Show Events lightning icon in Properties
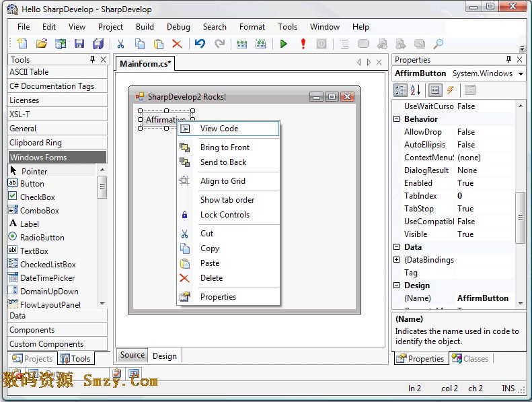 (x=451, y=90)
